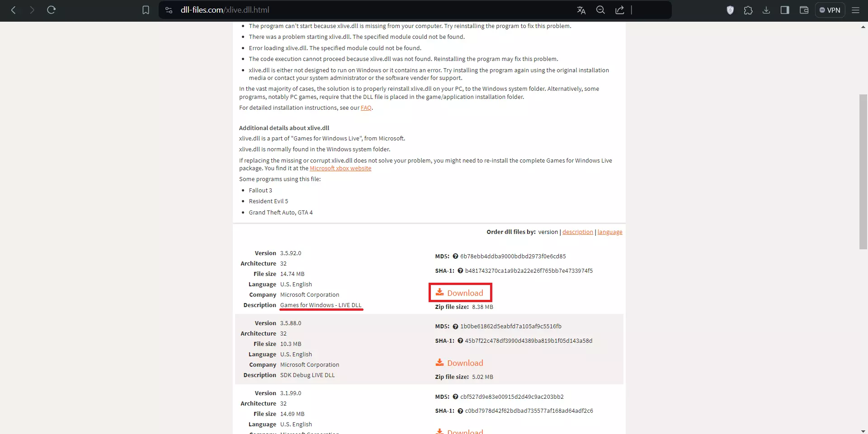
Task: Click MD5 help icon for version 3.5.88.0
Action: 455,327
